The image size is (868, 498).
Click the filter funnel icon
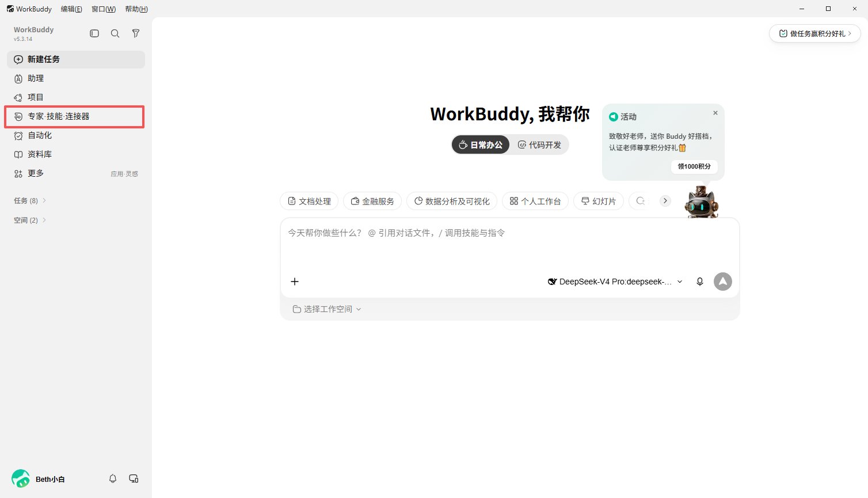(x=136, y=33)
